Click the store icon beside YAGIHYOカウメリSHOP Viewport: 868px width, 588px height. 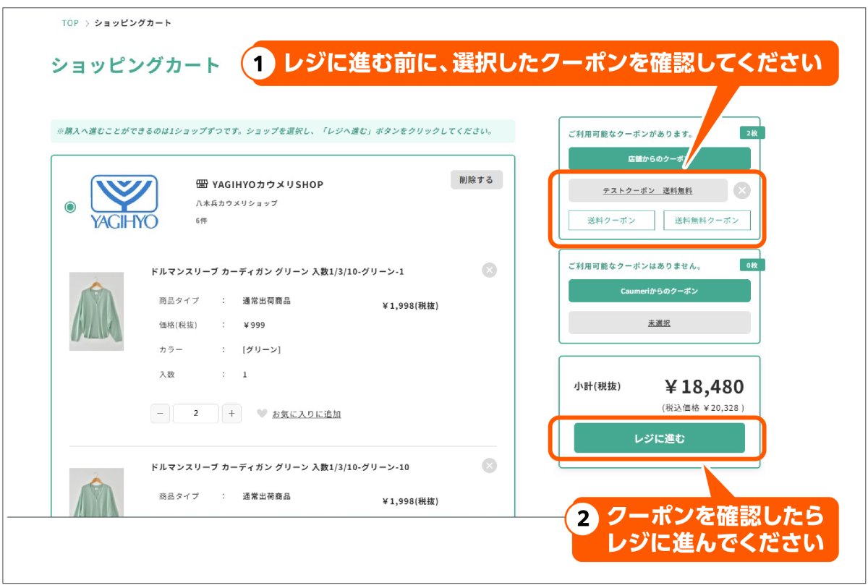pyautogui.click(x=202, y=184)
